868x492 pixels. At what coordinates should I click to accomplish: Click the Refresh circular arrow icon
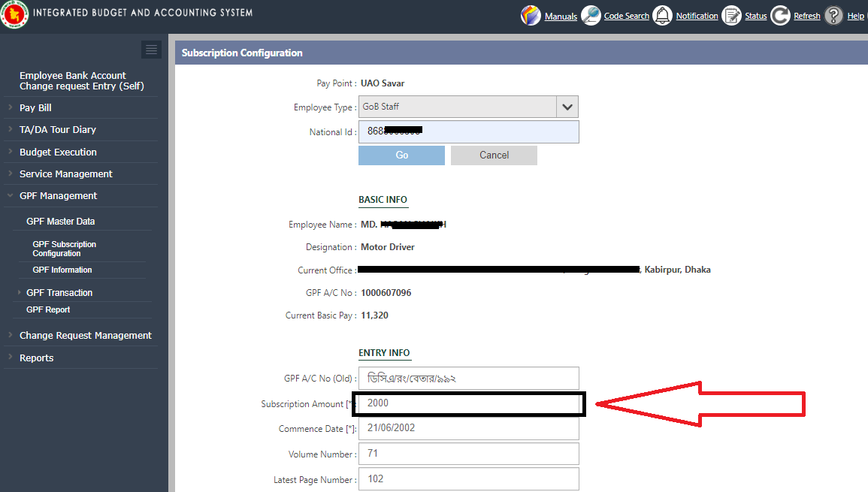(x=780, y=16)
